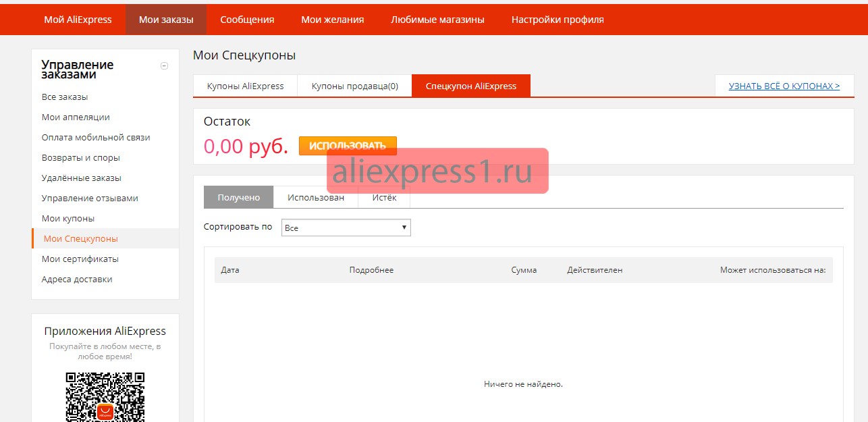Image resolution: width=868 pixels, height=422 pixels.
Task: Select the Использован filter tab
Action: (316, 197)
